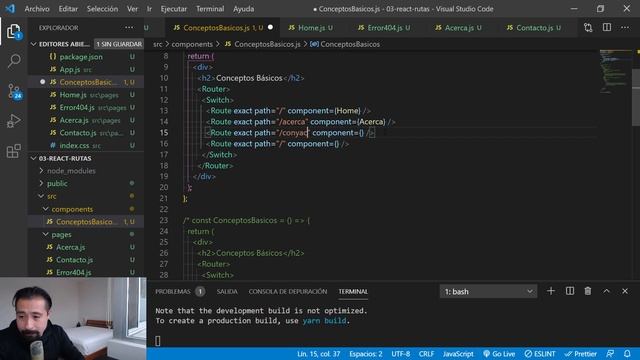
Task: Change line ending CRLF
Action: tap(426, 354)
